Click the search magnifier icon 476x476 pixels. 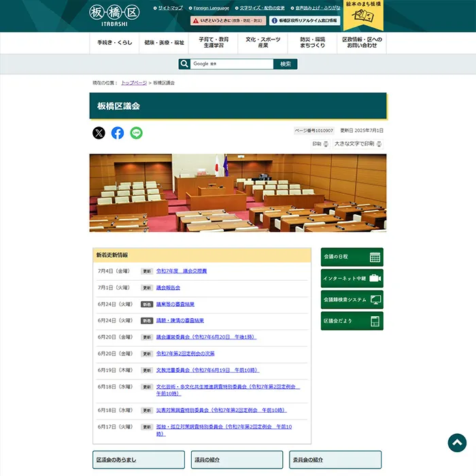(184, 64)
